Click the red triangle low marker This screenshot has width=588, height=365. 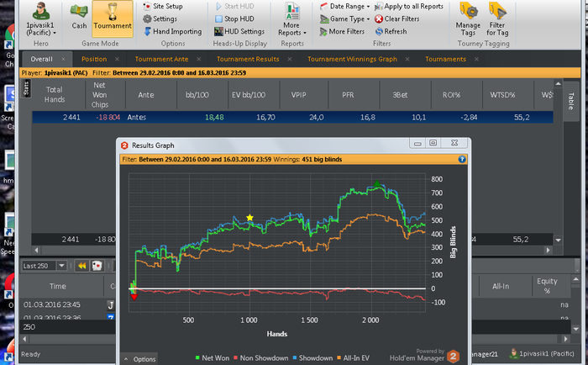click(x=134, y=297)
